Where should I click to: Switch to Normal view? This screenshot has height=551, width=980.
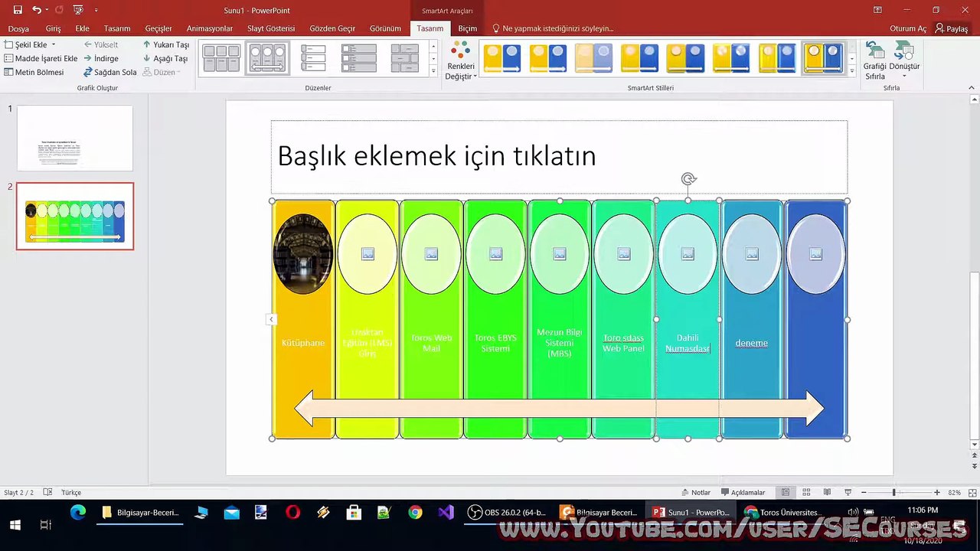coord(785,492)
